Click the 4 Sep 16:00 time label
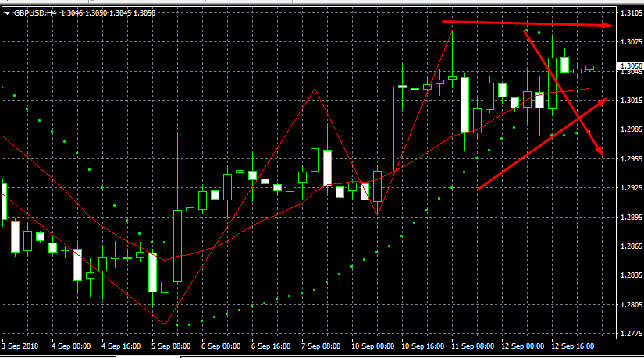 tap(121, 346)
